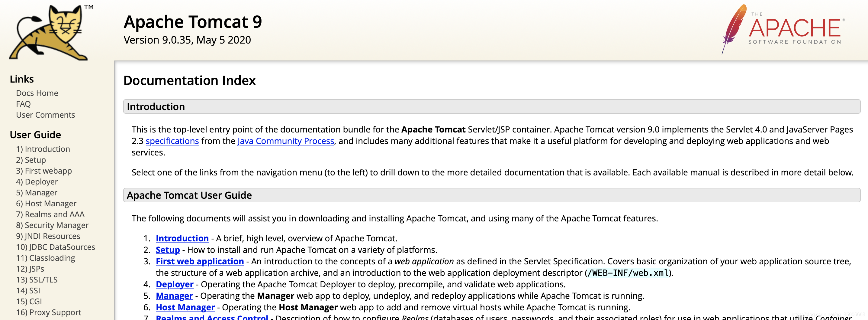
Task: Open 9) JNDI Resources in sidebar
Action: click(x=48, y=236)
